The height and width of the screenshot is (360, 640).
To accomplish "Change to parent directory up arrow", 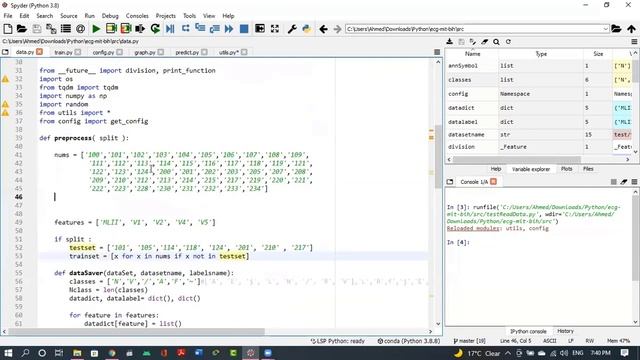I will pos(631,29).
